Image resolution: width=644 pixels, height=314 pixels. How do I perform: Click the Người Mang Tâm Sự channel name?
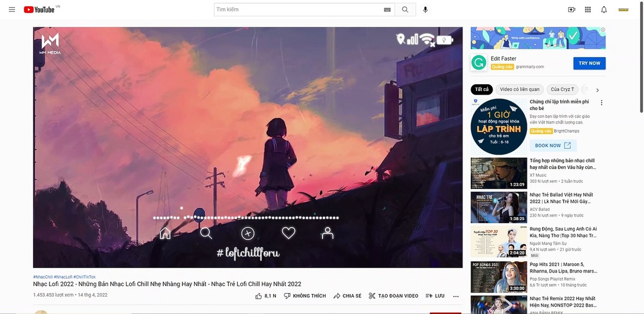click(x=548, y=243)
